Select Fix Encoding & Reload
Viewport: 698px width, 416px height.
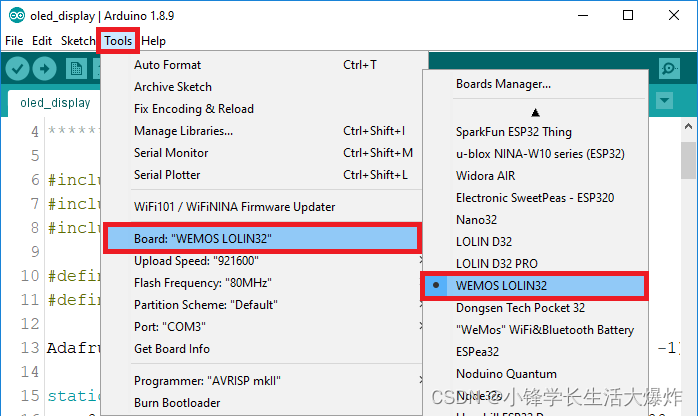(262, 109)
